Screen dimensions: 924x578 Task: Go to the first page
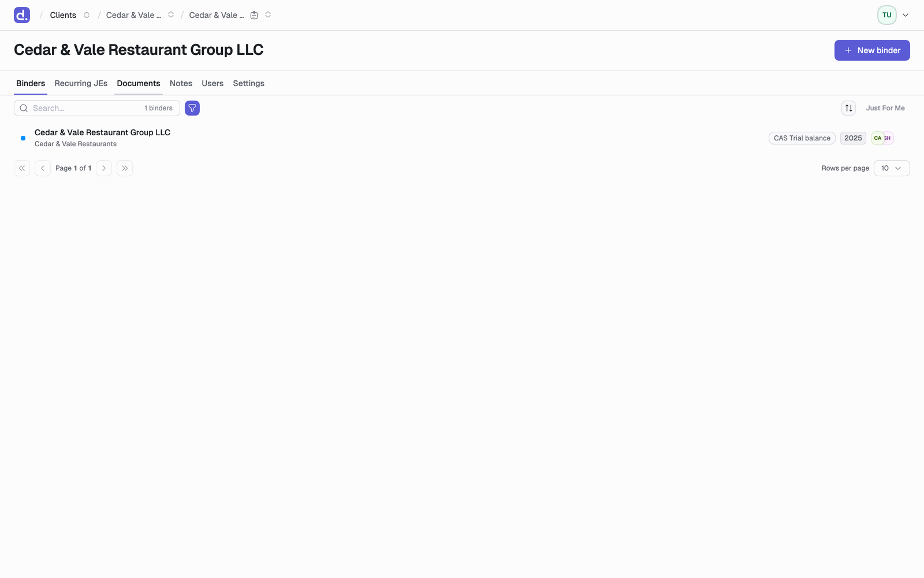(x=22, y=168)
